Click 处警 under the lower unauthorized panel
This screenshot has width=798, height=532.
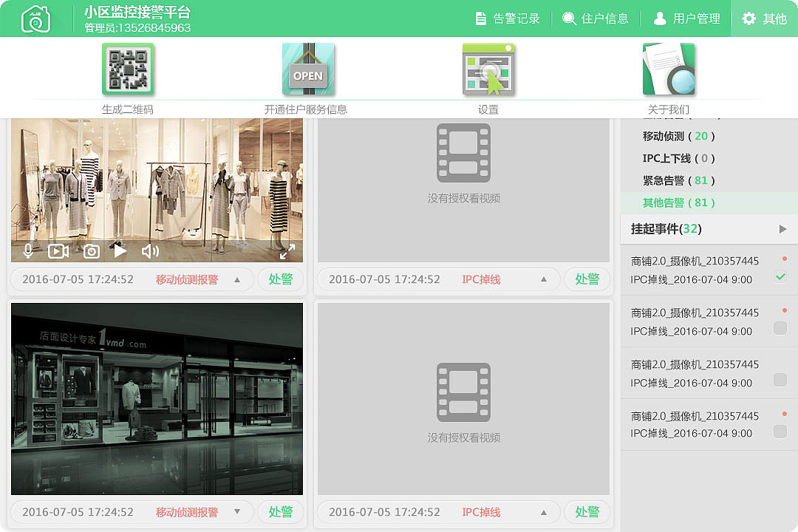click(x=587, y=512)
